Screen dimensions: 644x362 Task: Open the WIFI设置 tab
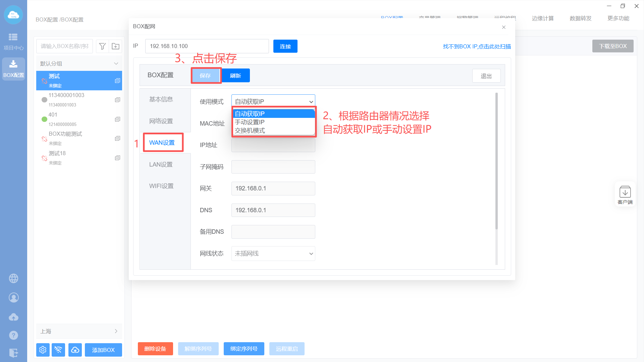click(x=161, y=186)
